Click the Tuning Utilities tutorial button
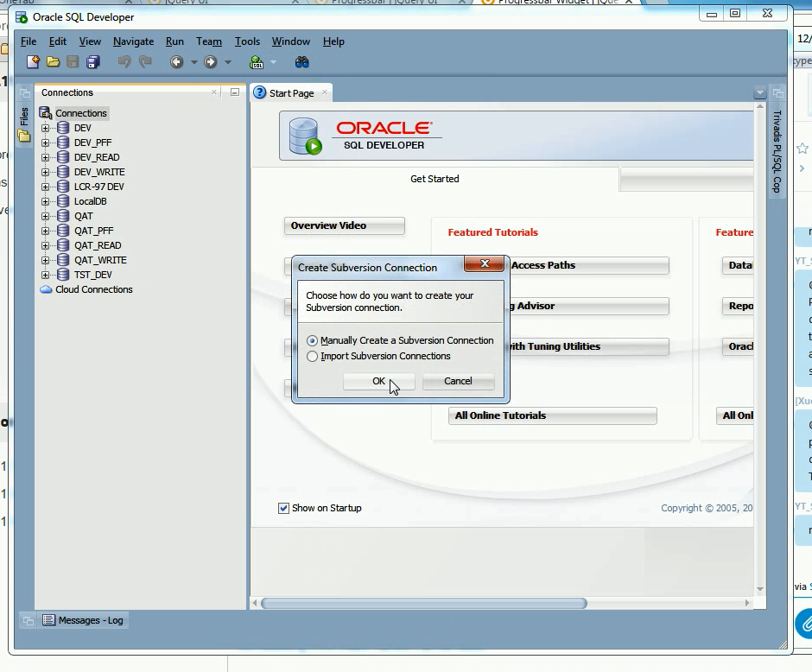 point(589,346)
